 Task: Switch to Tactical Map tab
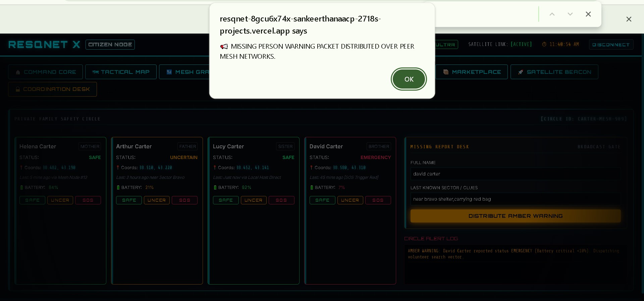(121, 72)
